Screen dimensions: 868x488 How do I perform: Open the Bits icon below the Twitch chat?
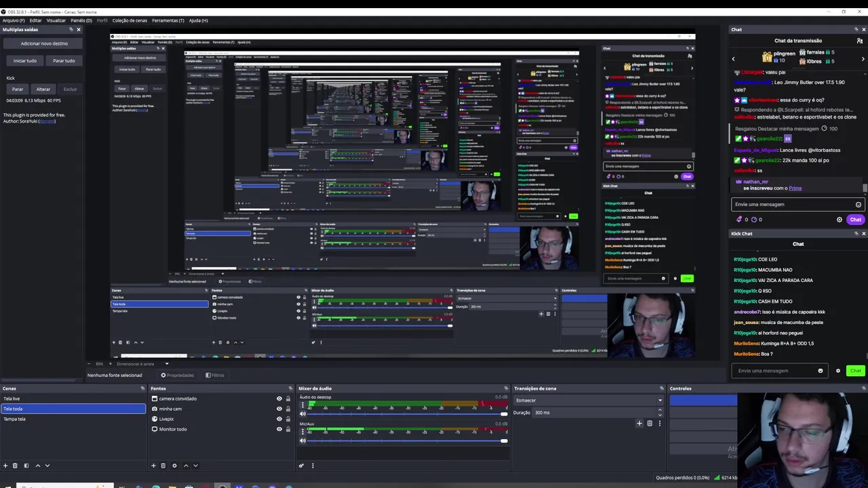point(739,220)
